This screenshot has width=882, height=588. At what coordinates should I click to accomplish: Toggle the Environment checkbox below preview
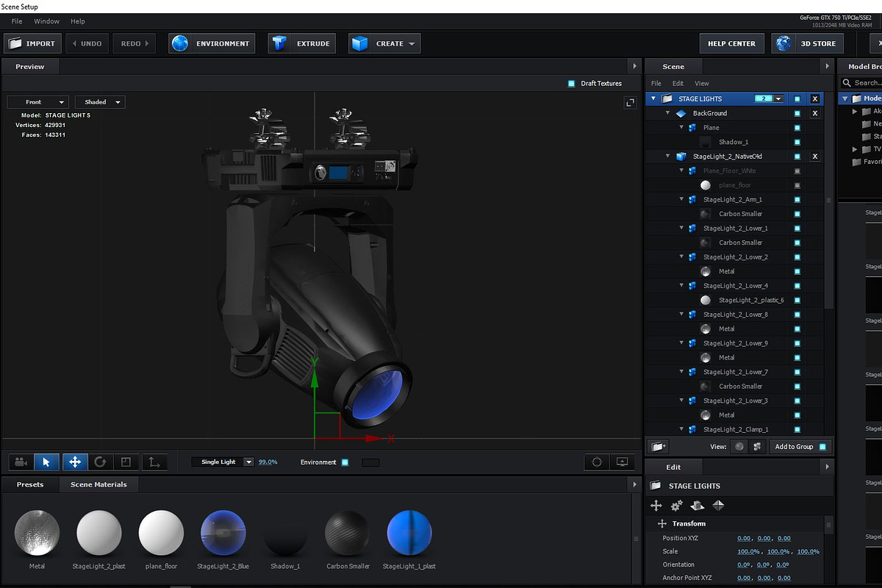(x=345, y=462)
